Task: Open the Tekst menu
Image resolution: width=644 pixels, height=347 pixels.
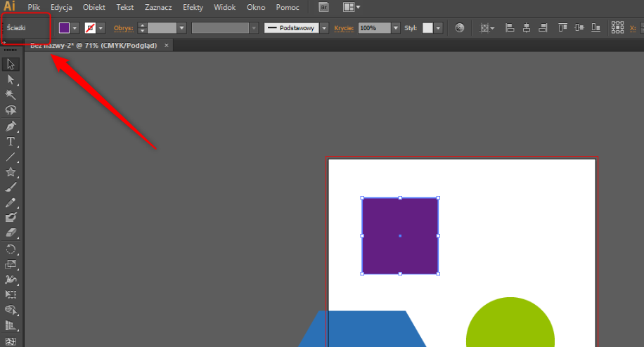Action: point(125,8)
